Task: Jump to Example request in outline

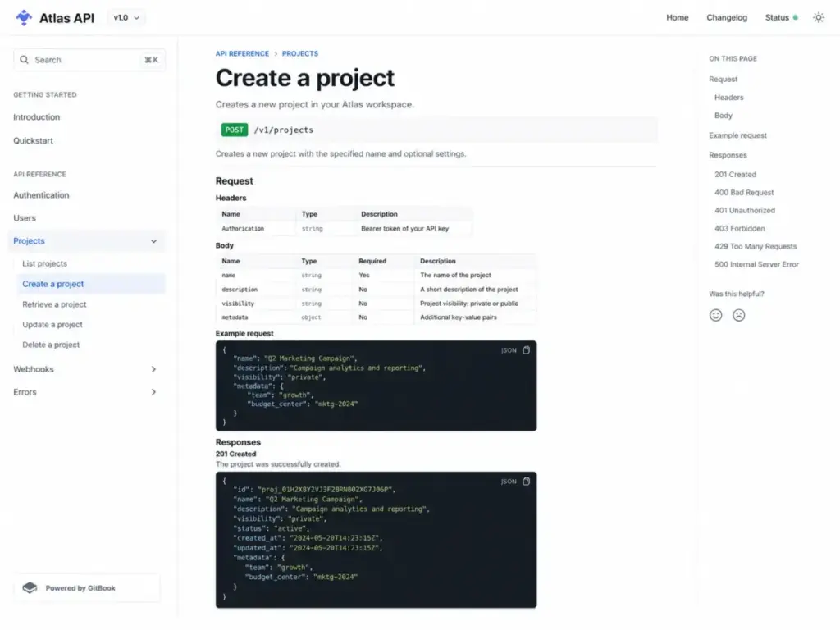Action: tap(737, 135)
